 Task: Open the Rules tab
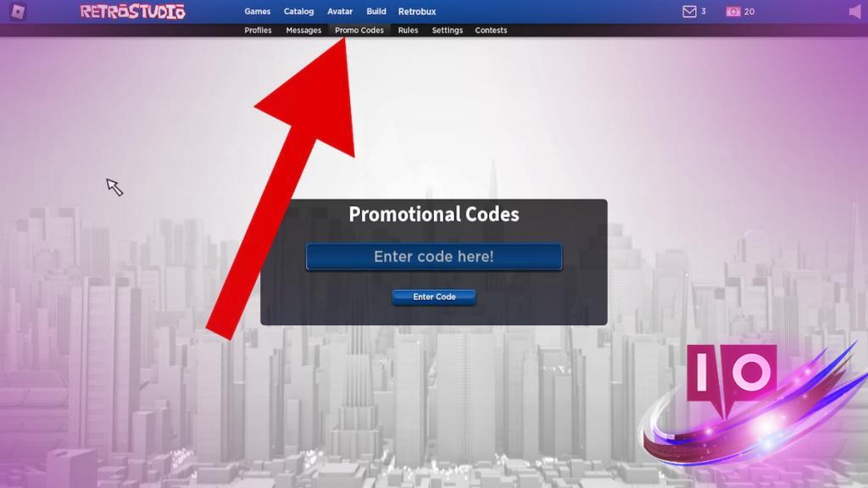[x=408, y=30]
